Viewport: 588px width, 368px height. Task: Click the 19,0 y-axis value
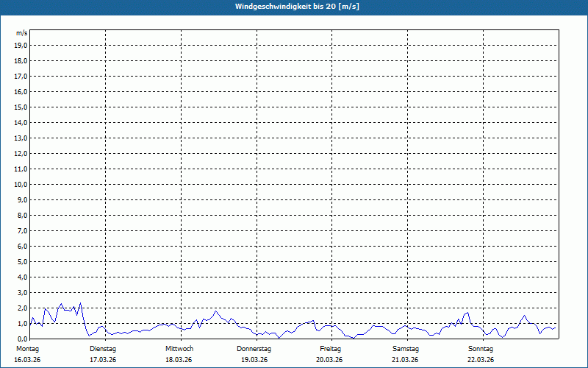[x=21, y=46]
